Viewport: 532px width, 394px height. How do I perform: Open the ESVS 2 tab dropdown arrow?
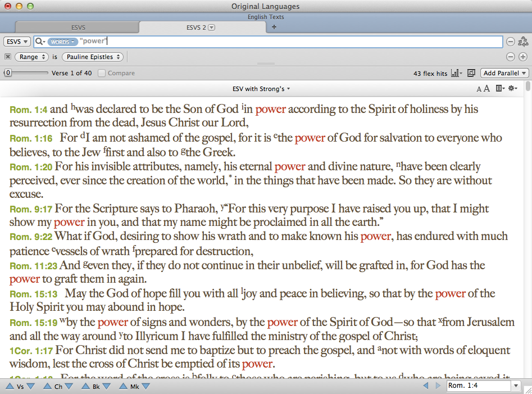click(211, 28)
